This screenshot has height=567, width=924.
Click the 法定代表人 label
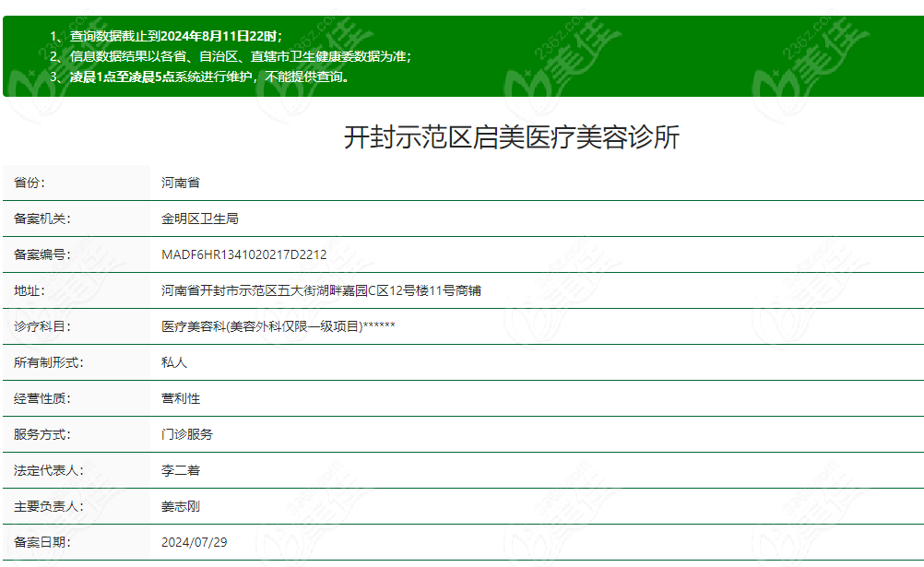point(49,470)
